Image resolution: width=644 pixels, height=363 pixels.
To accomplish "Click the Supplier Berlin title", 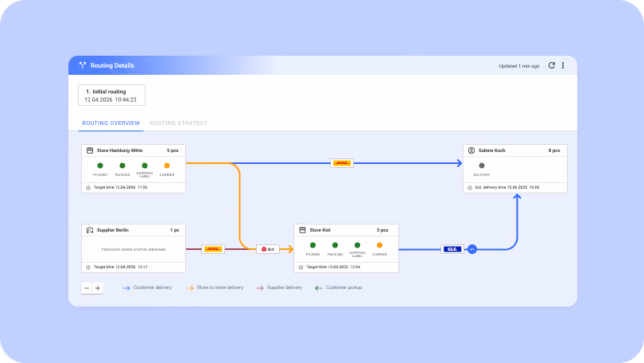I will coord(113,230).
